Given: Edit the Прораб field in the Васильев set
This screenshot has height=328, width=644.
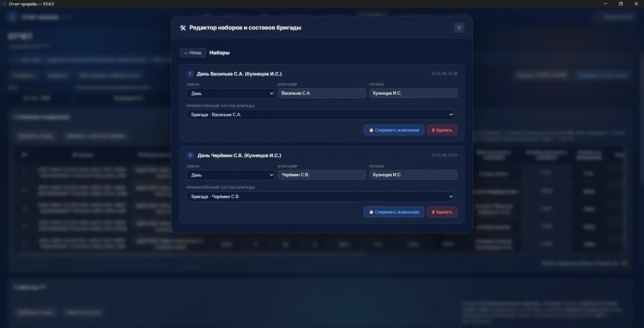Looking at the screenshot, I should coord(413,93).
